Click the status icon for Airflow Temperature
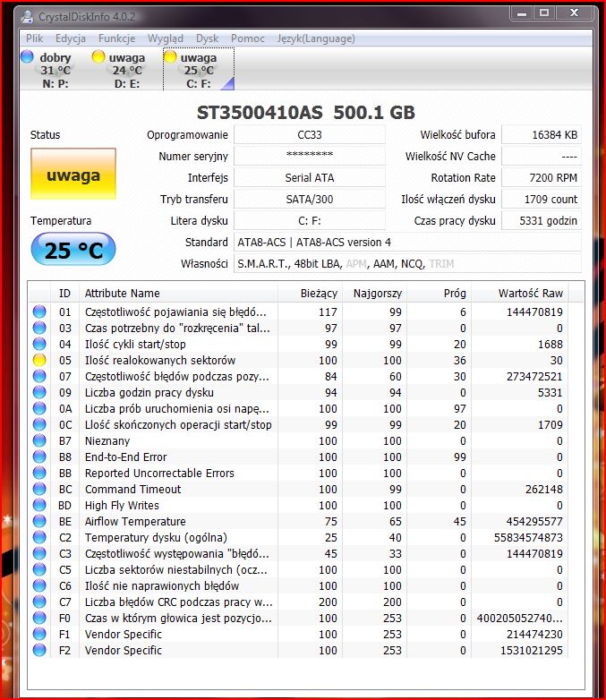The height and width of the screenshot is (700, 606). [39, 521]
